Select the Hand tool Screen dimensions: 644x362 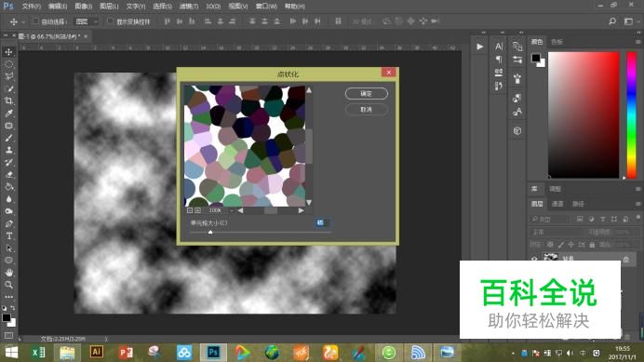[x=8, y=272]
